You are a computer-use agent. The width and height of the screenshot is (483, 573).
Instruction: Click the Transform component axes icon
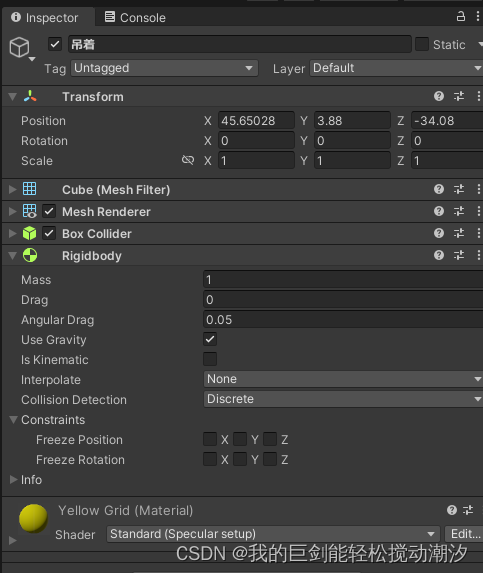click(30, 96)
